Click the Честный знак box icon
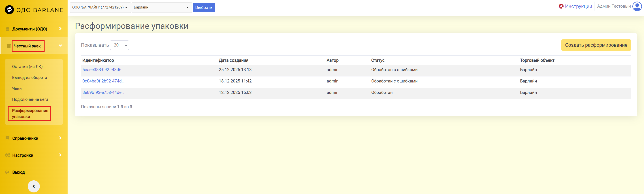Viewport: 644px width, 194px height. pos(9,46)
